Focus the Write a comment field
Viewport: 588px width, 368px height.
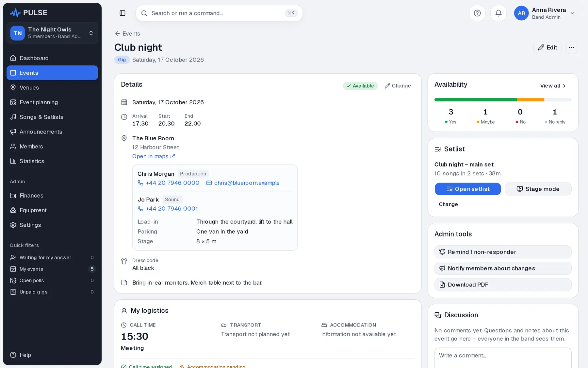(x=503, y=358)
